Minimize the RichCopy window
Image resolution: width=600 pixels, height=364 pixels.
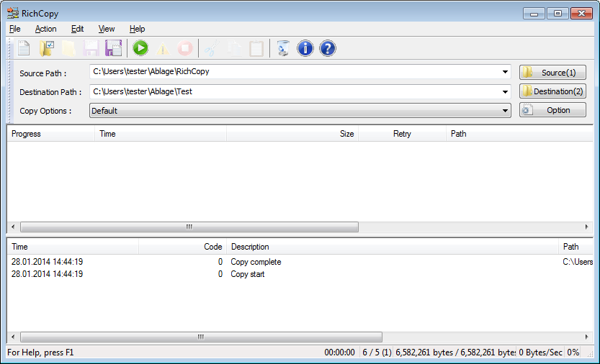click(534, 14)
